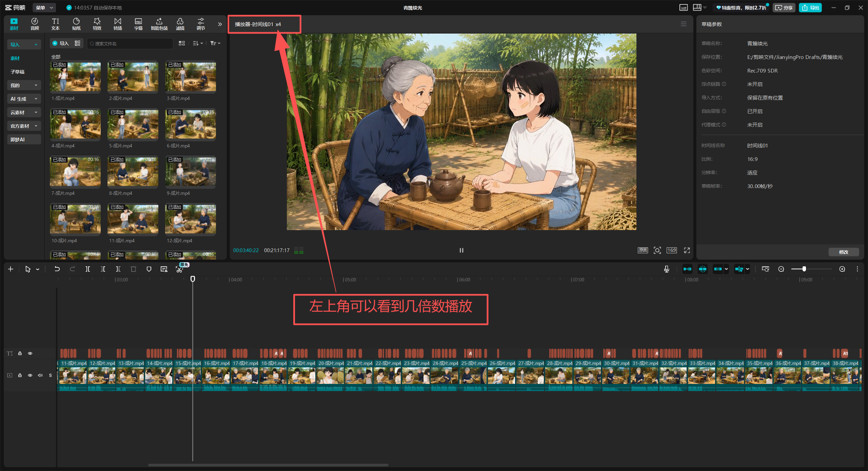Open the 菜单 dropdown menu
Image resolution: width=868 pixels, height=471 pixels.
(x=44, y=7)
